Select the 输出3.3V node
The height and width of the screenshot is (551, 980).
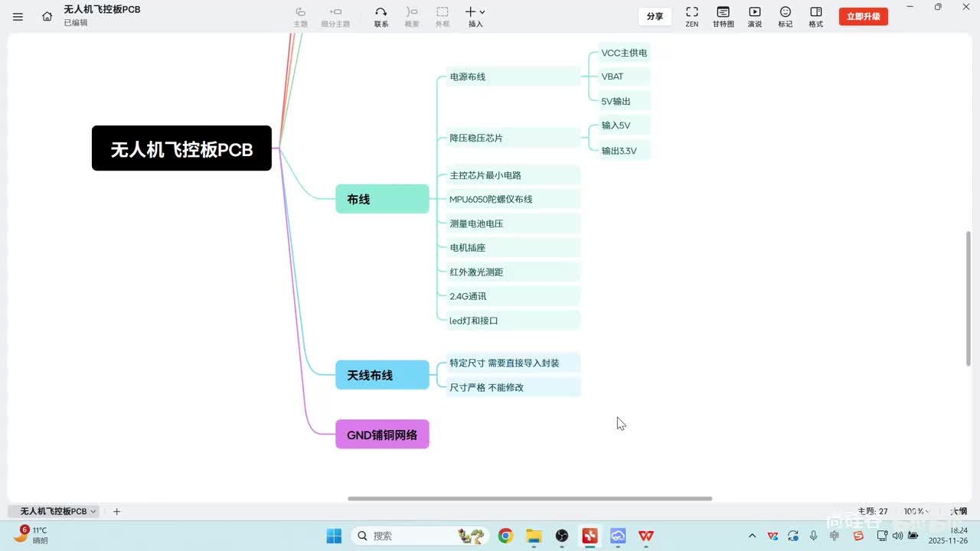click(x=624, y=151)
